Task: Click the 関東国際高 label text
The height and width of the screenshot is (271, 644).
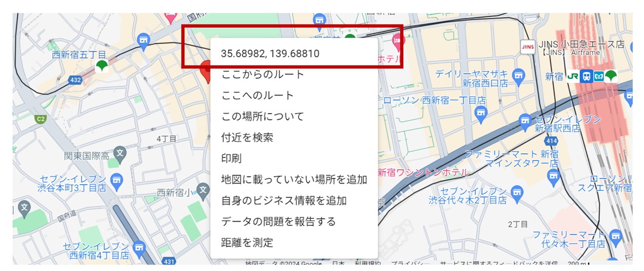Action: pyautogui.click(x=87, y=156)
